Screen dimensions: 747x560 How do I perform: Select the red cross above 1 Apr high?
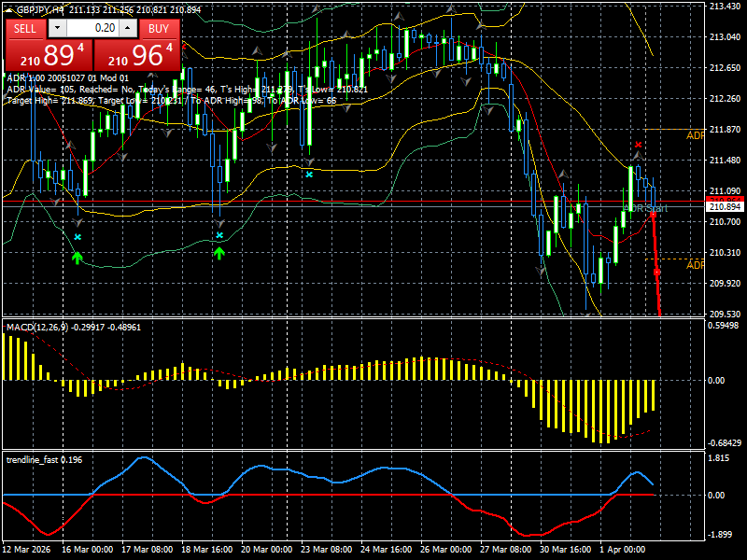[639, 145]
